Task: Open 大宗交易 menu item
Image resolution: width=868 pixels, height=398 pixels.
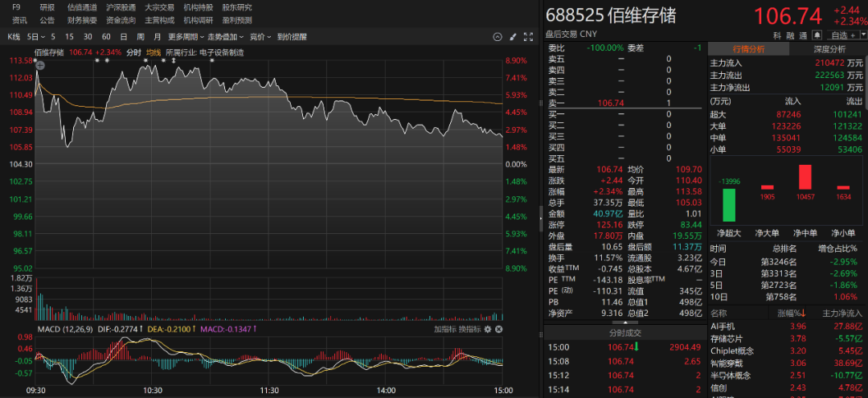Action: [159, 8]
